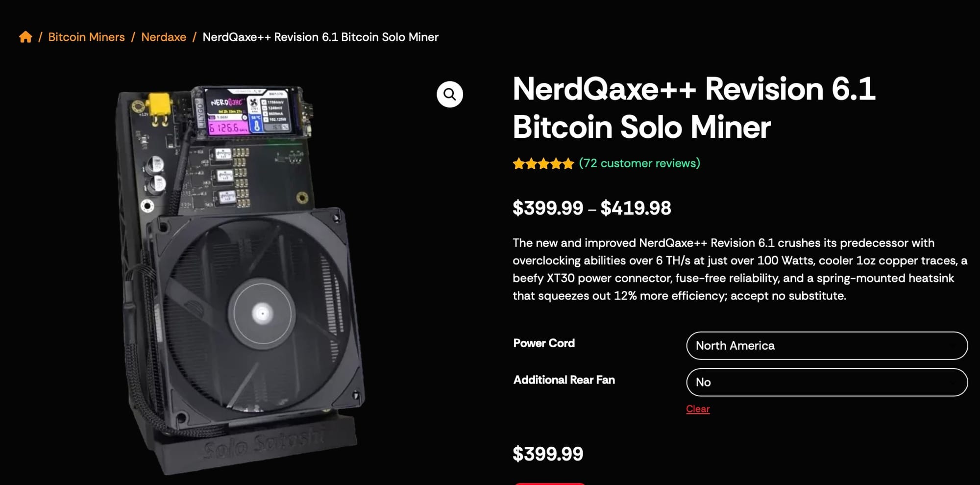Clear the selected product options
Screen dimensions: 980x485
click(x=698, y=409)
